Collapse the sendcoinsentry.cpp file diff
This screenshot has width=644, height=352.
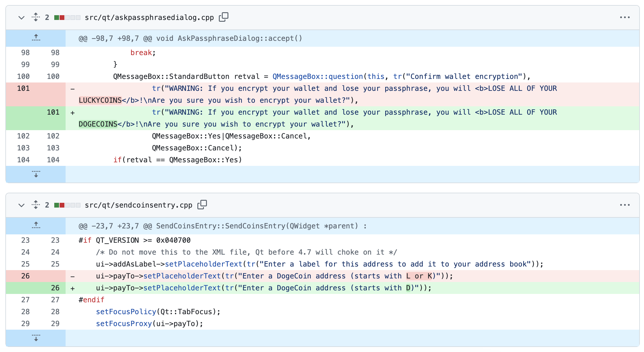point(21,205)
